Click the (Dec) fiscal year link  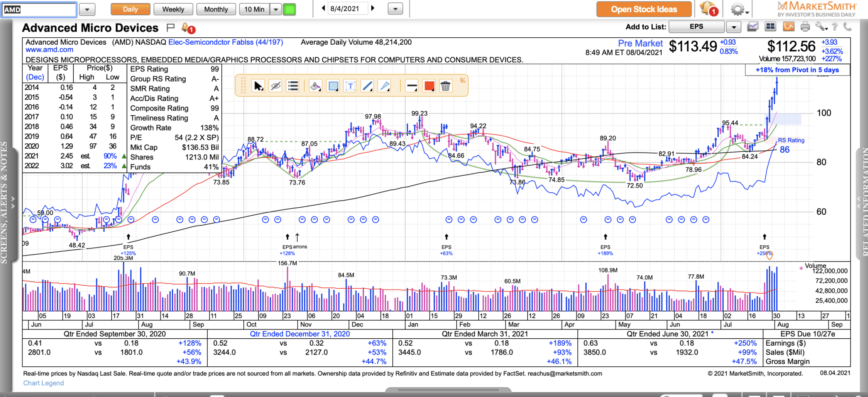click(35, 77)
